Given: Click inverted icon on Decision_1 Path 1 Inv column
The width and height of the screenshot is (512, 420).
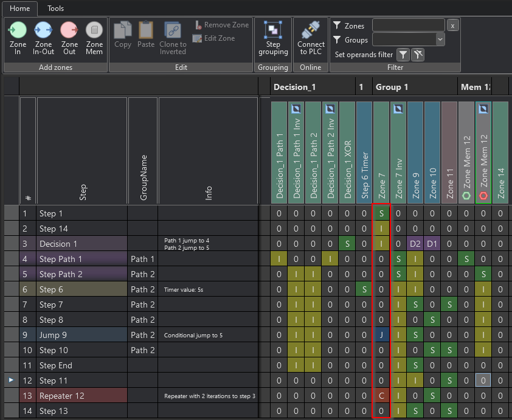Looking at the screenshot, I should click(296, 109).
